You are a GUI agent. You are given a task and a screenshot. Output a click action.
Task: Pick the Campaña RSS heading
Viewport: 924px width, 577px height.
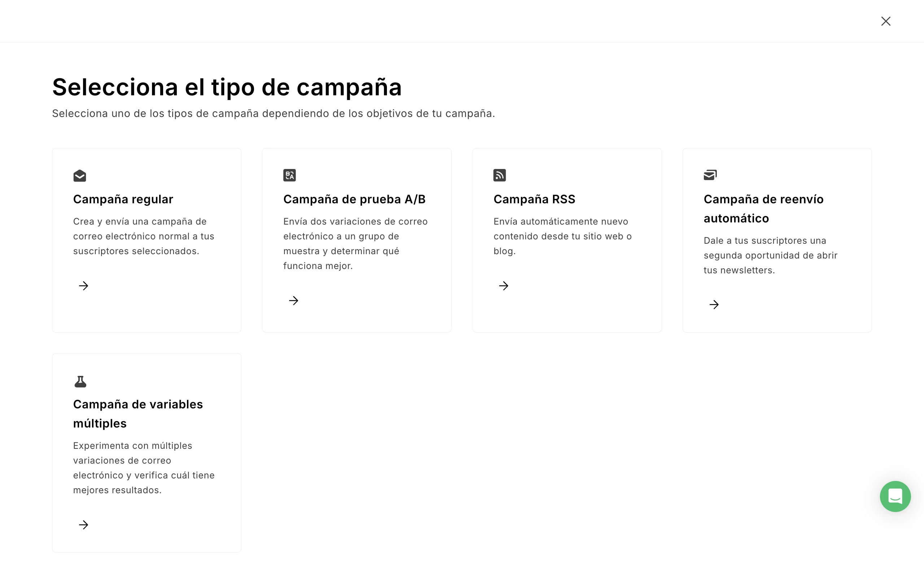click(x=534, y=199)
